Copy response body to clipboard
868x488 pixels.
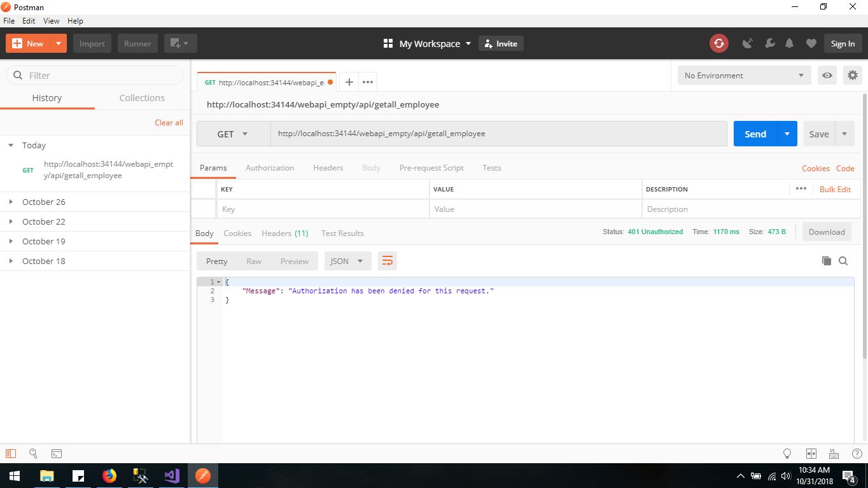826,261
